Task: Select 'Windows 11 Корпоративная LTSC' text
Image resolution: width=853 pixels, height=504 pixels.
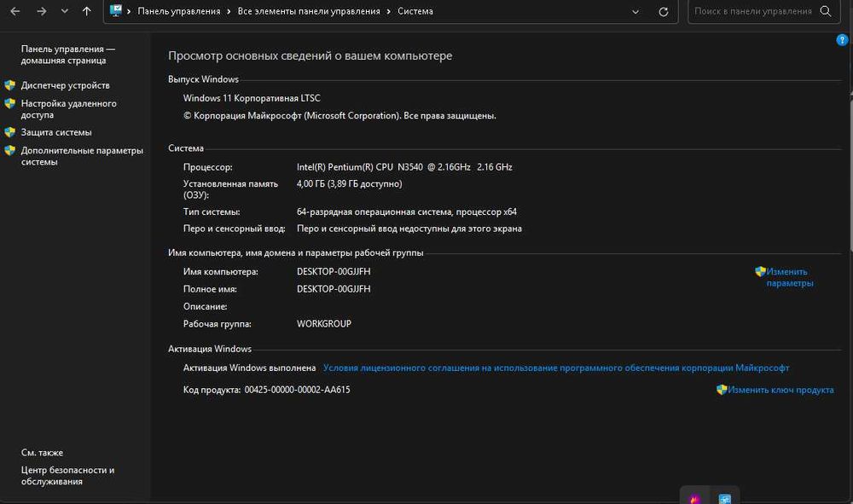Action: tap(252, 98)
